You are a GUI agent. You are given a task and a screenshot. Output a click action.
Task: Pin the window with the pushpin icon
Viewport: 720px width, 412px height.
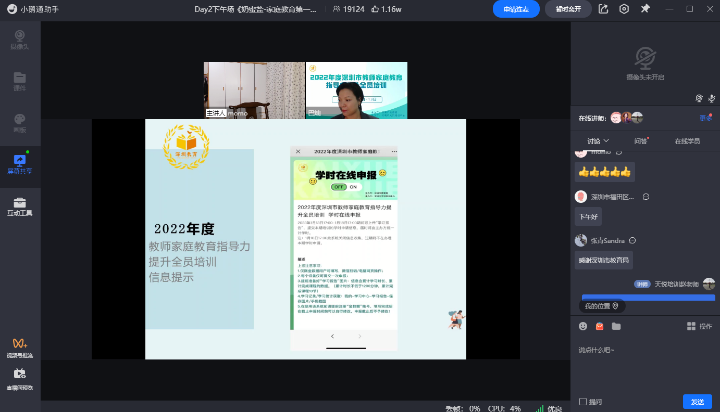click(x=645, y=9)
